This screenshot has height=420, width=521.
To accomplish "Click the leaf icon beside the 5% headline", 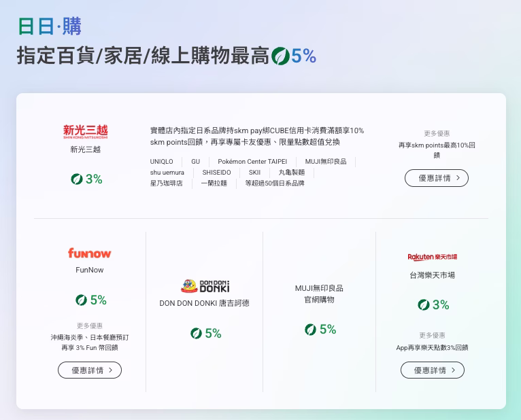I will coord(280,56).
